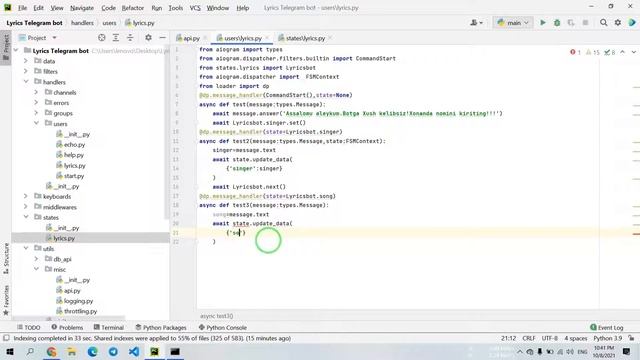Open IDE settings gear in toolbar
640x360 pixels.
(618, 23)
